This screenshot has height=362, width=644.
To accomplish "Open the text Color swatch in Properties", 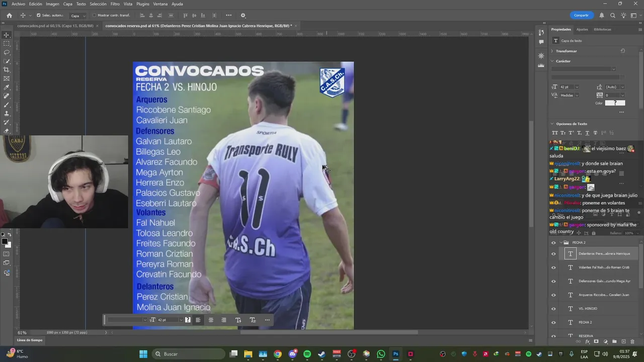I will [x=615, y=103].
